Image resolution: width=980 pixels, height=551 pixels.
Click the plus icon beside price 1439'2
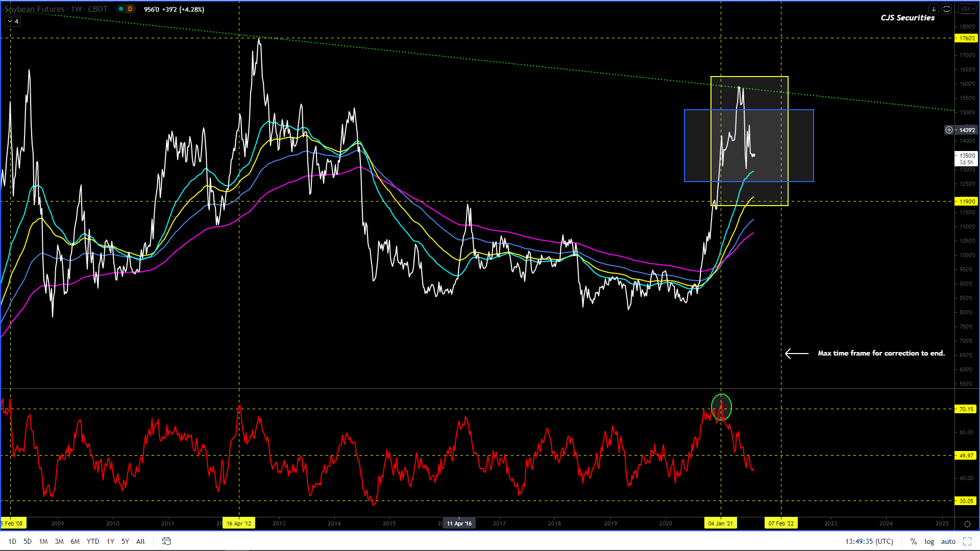pos(949,130)
